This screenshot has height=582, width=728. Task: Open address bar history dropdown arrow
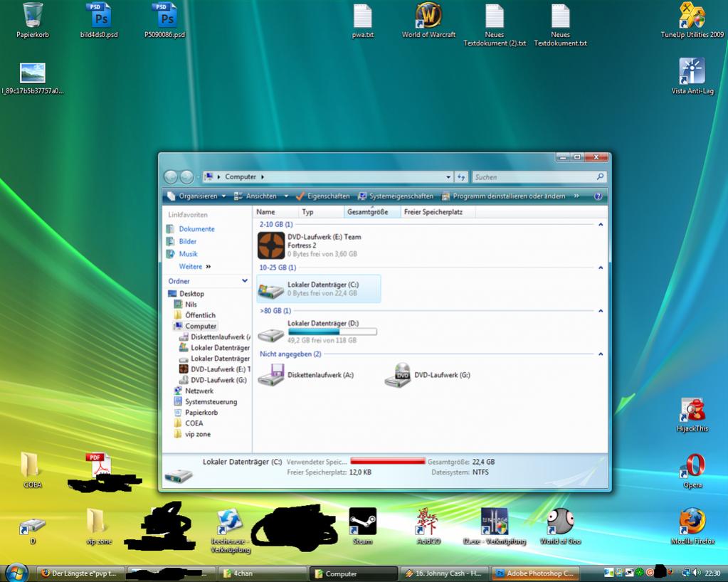click(x=448, y=177)
